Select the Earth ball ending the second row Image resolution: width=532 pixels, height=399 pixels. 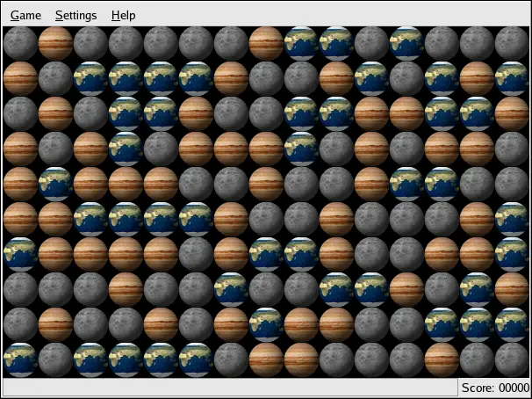(512, 78)
